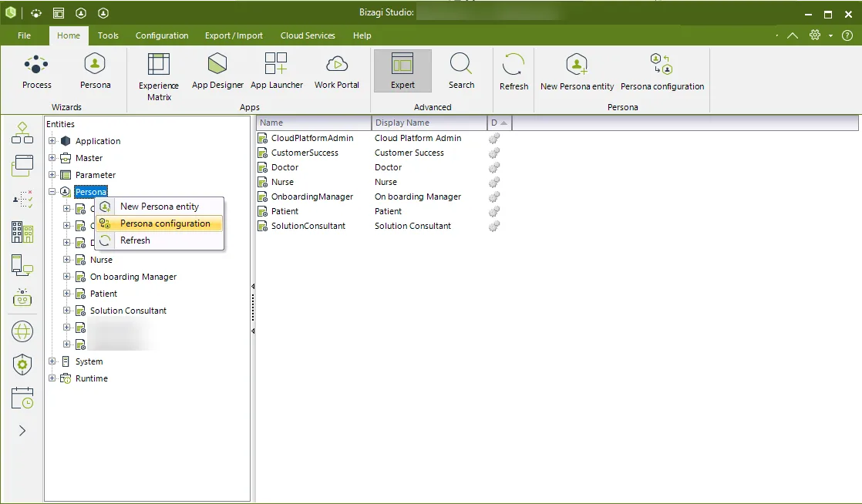
Task: Switch to Expert view
Action: 402,72
